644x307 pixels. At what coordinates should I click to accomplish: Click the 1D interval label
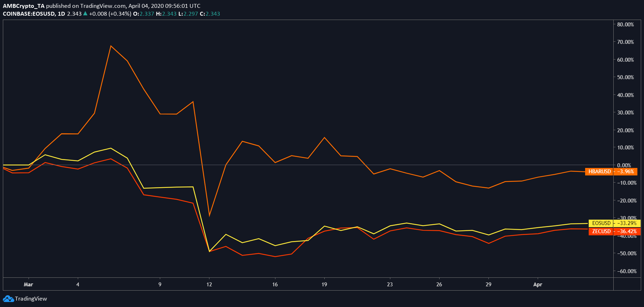(61, 14)
